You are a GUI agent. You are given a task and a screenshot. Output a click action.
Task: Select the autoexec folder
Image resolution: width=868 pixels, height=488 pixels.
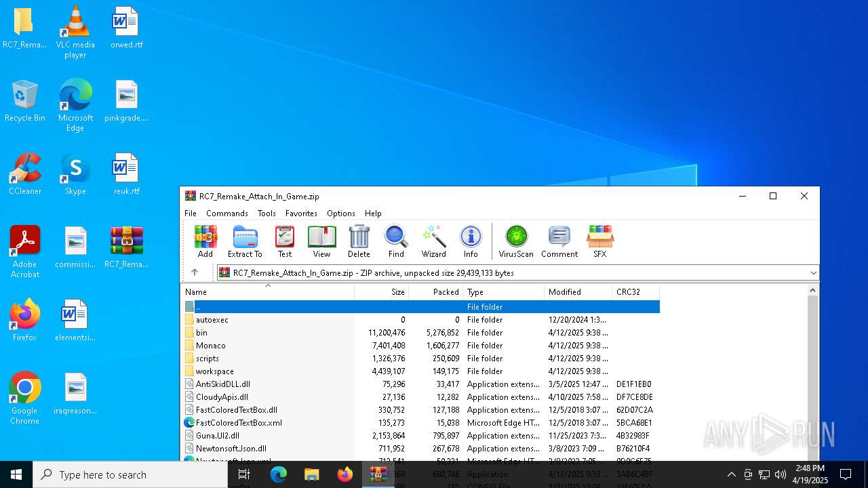point(420,320)
